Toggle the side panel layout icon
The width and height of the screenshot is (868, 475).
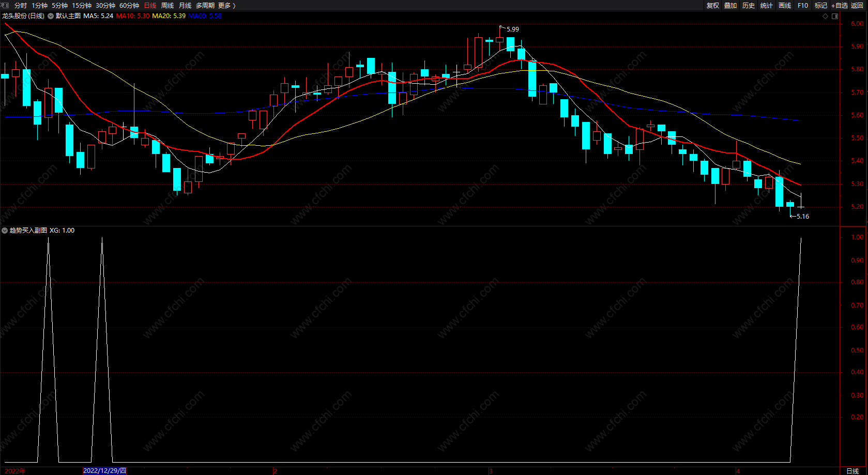click(835, 16)
